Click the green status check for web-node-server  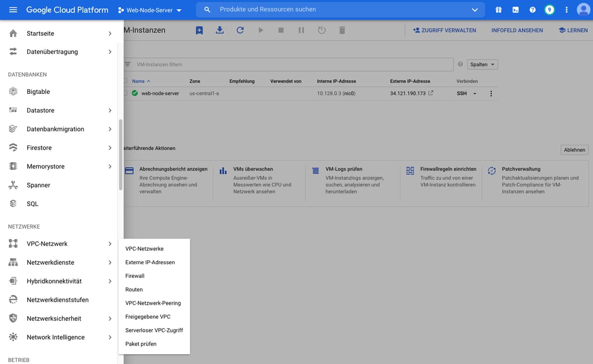coord(134,93)
